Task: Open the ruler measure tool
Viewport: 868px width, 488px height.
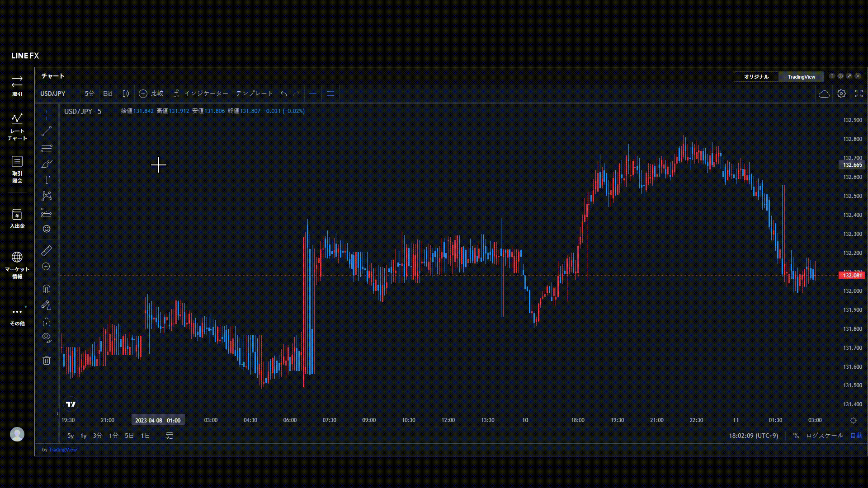Action: [47, 250]
